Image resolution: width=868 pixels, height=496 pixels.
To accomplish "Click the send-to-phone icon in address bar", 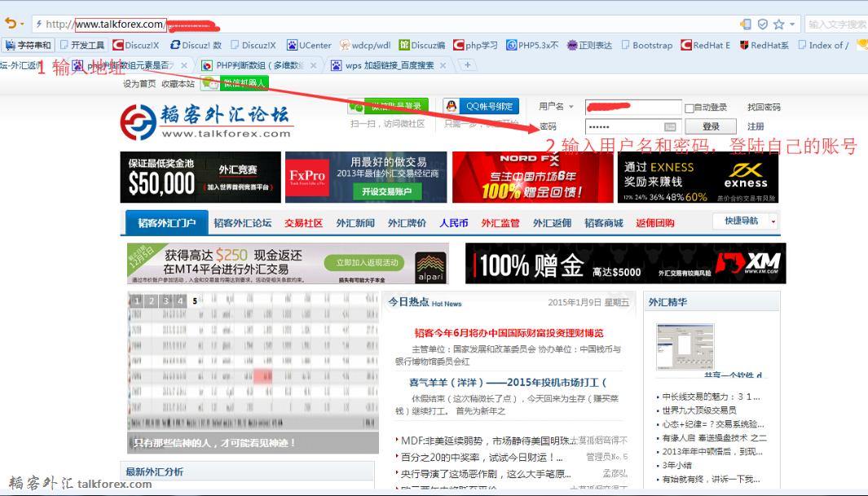I will [x=746, y=24].
